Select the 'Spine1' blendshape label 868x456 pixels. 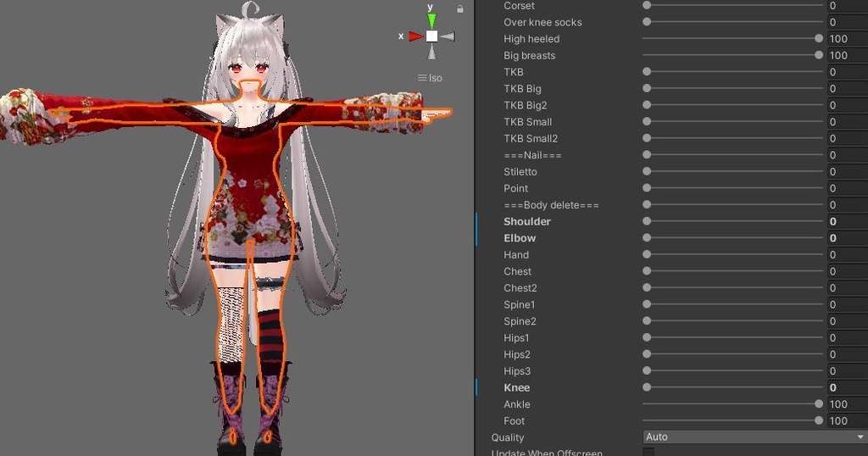520,304
